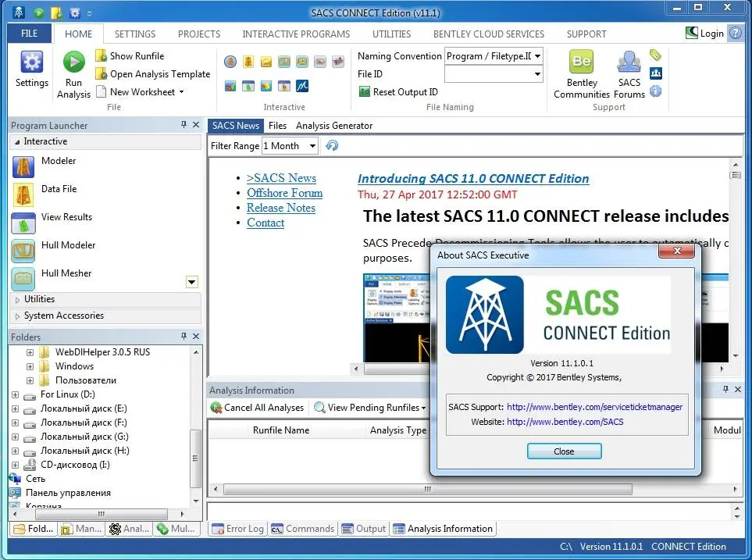Open the Release Notes link
This screenshot has width=752, height=560.
[280, 208]
